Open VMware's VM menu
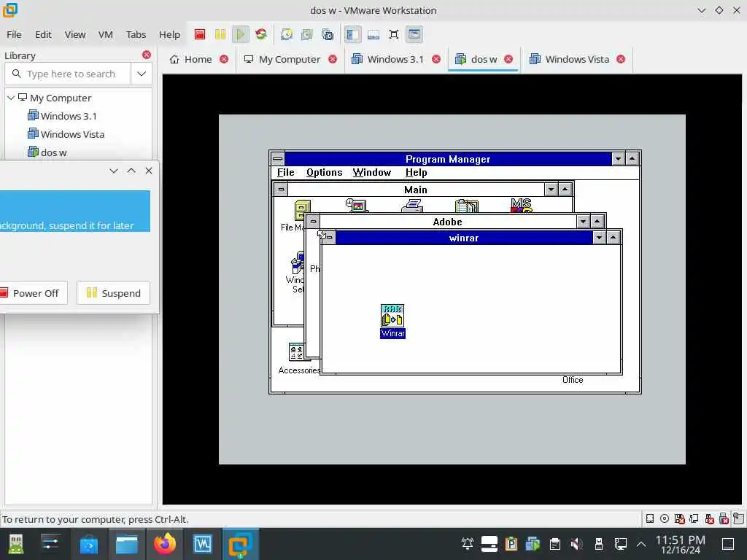Screen dimensions: 747x560 click(x=105, y=34)
